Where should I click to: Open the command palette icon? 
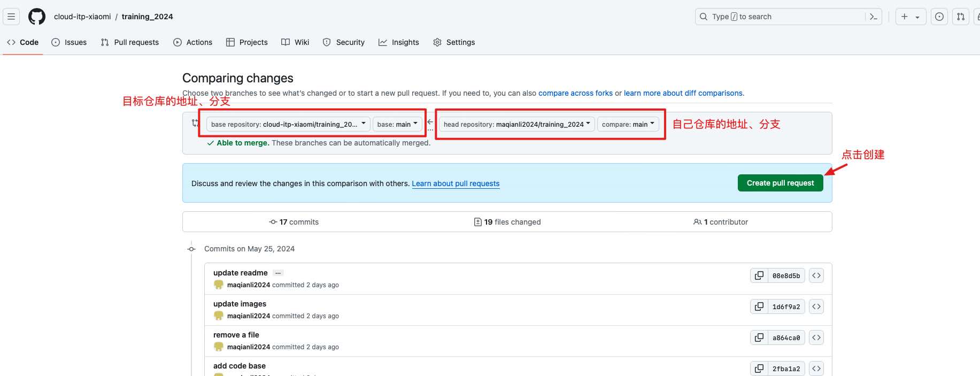click(x=873, y=17)
